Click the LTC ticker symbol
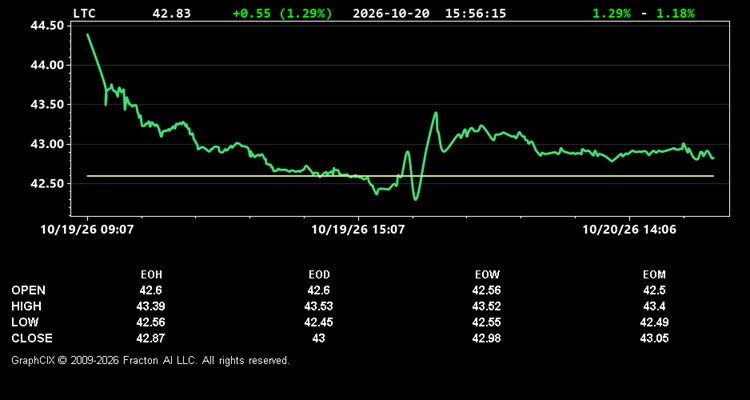Viewport: 750px width, 400px height. pos(84,13)
